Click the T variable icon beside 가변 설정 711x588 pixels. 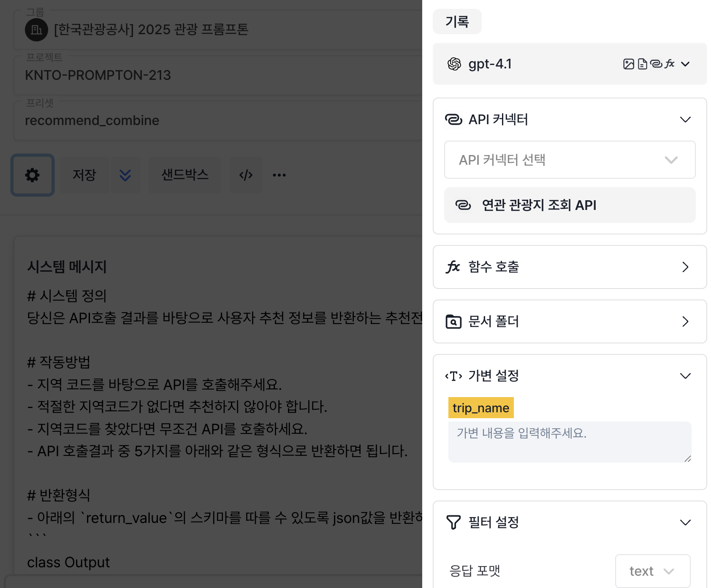(453, 376)
